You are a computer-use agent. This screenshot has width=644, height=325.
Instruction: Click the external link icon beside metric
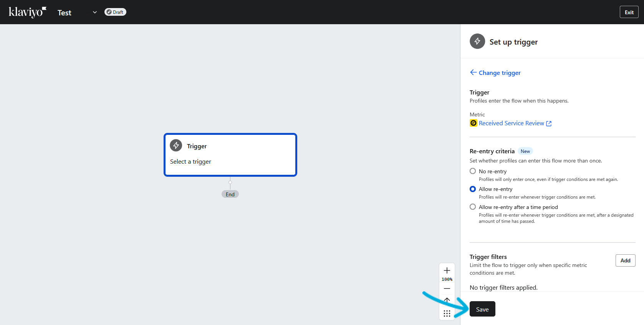tap(549, 123)
